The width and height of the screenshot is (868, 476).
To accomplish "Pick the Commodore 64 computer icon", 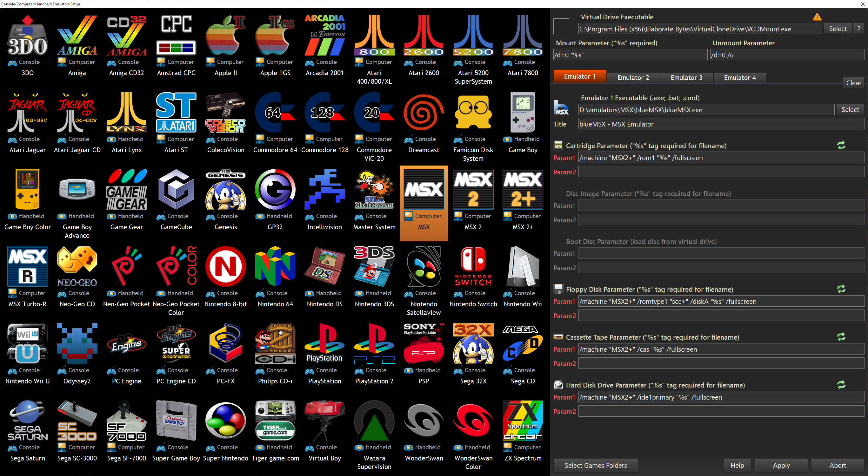I will (x=275, y=113).
